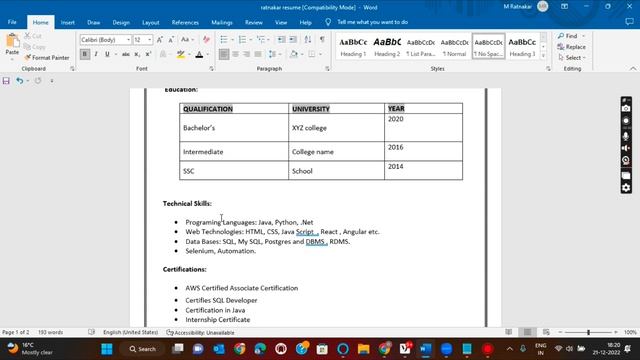Apply subscript formatting
Viewport: 640px width, 360px height.
pyautogui.click(x=137, y=54)
